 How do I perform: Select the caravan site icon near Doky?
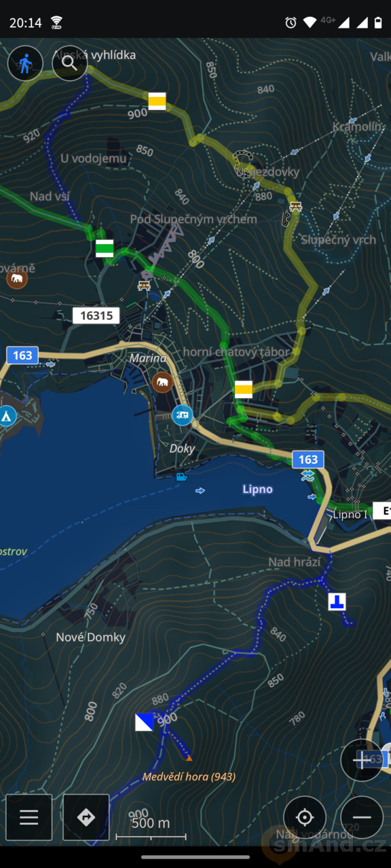click(182, 414)
